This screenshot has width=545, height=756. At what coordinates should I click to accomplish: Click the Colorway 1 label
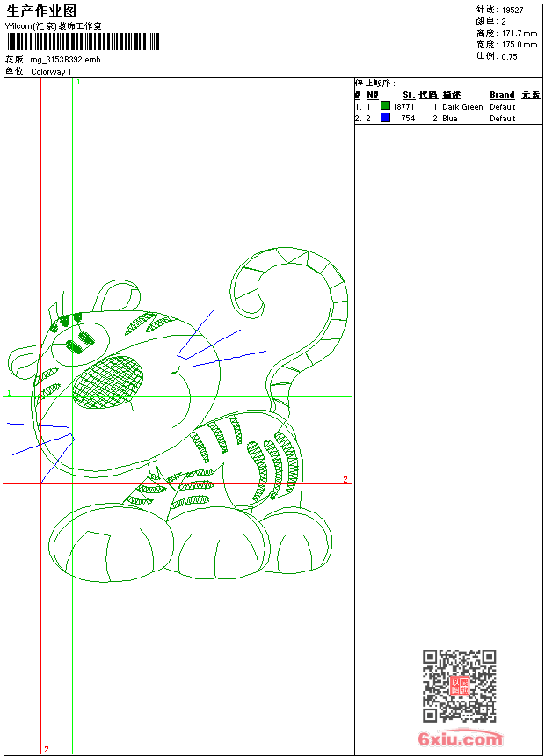[51, 71]
